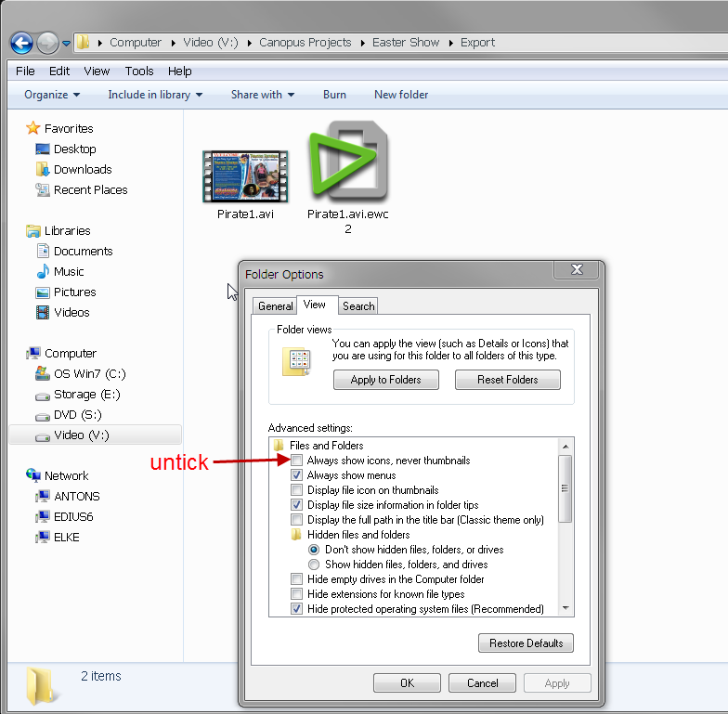Open the Share with dropdown

[263, 95]
